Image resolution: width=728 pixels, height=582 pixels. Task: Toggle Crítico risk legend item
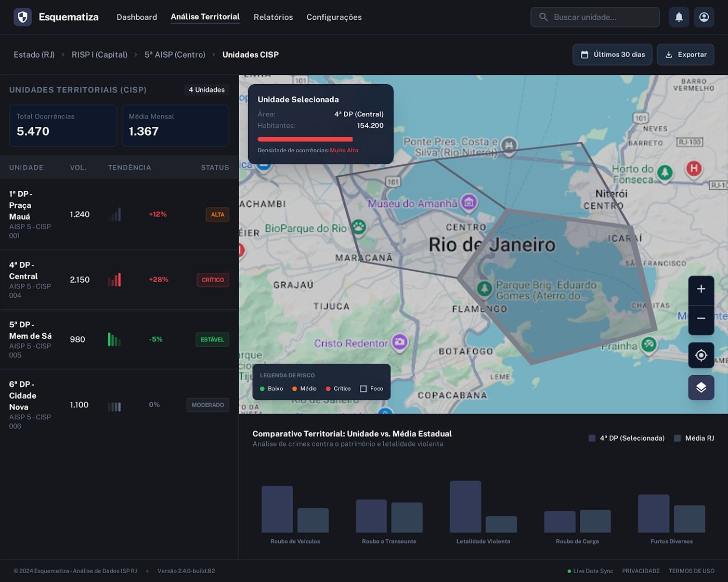338,389
